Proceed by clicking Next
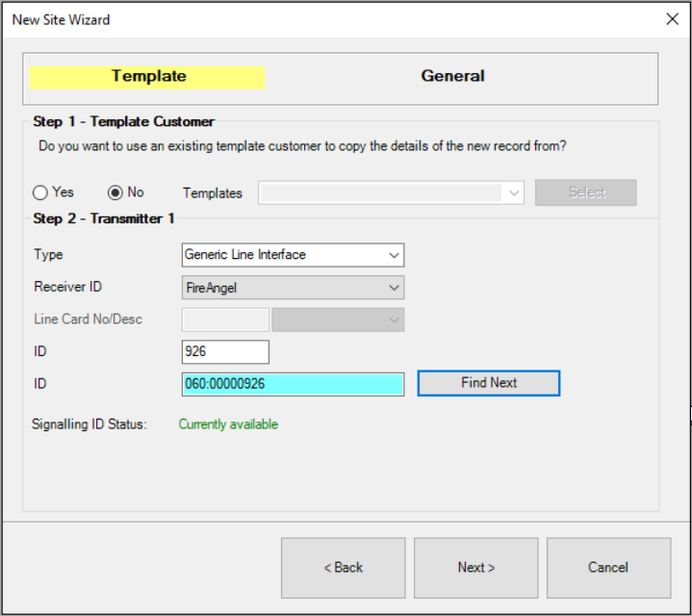692x616 pixels. (x=476, y=568)
